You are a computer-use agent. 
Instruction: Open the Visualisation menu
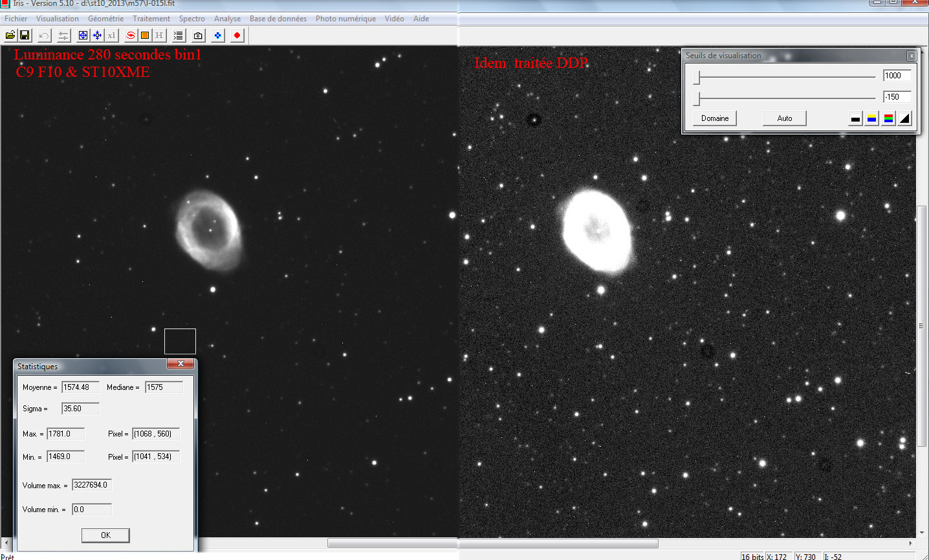pos(58,19)
